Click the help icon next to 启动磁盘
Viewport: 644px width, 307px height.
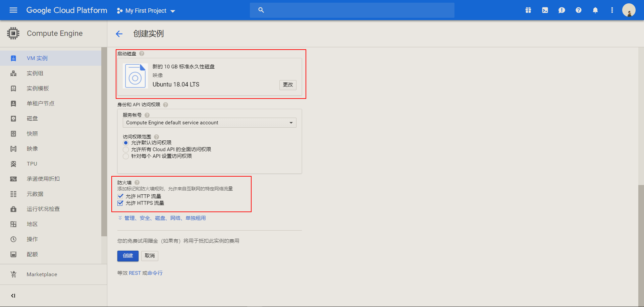(x=142, y=54)
